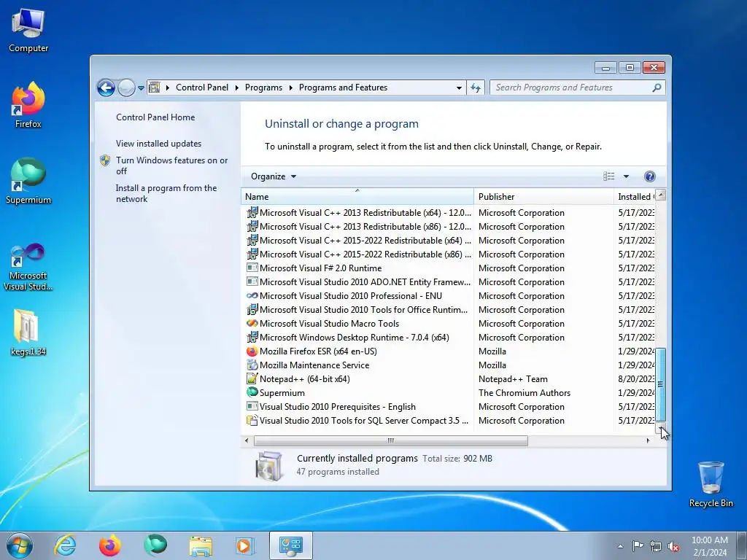Screen dimensions: 747x560
Task: Select Windows Desktop Runtime 7.0.4 icon
Action: tap(252, 337)
